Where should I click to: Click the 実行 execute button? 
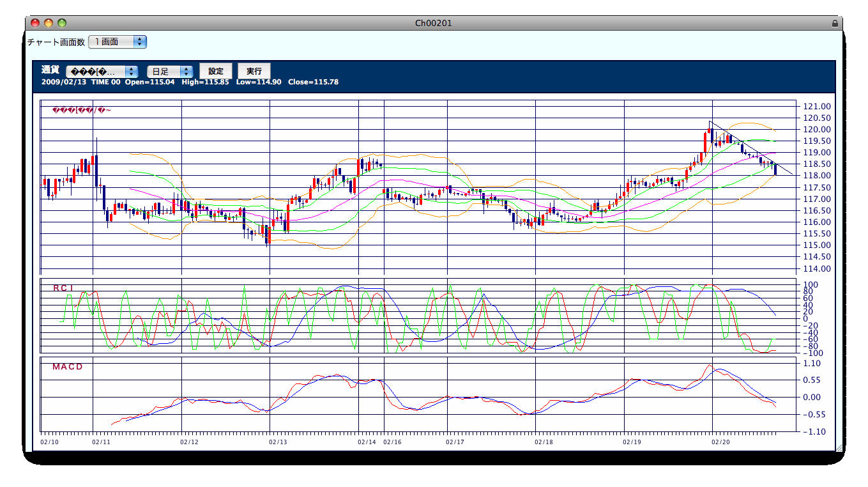click(254, 71)
